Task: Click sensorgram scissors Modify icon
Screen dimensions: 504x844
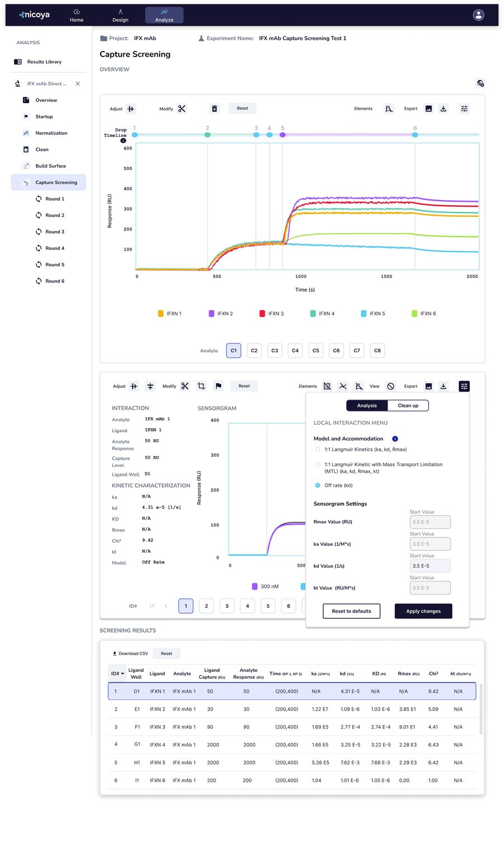Action: click(185, 386)
